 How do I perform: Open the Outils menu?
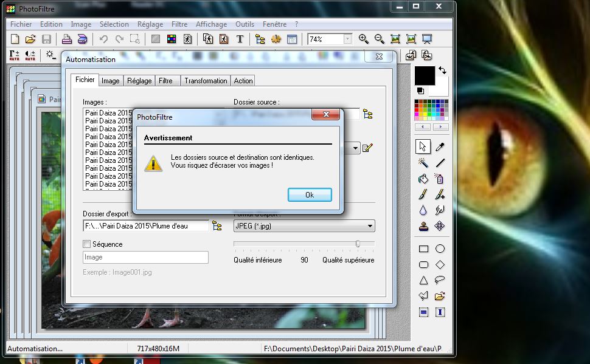[x=245, y=24]
